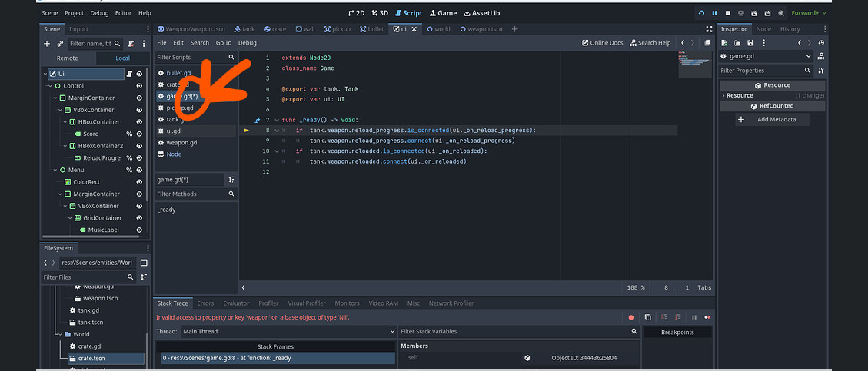The image size is (868, 371).
Task: Open the Project menu
Action: pos(74,13)
